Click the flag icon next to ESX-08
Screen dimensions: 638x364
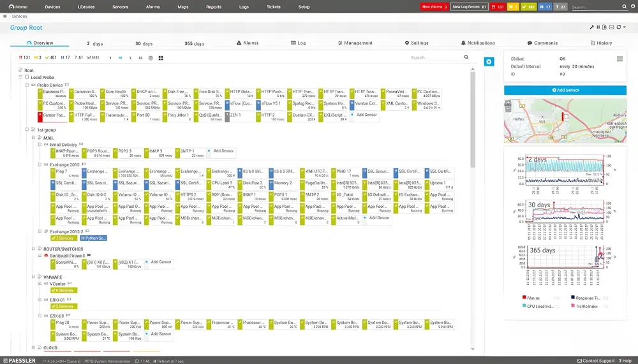pos(68,315)
